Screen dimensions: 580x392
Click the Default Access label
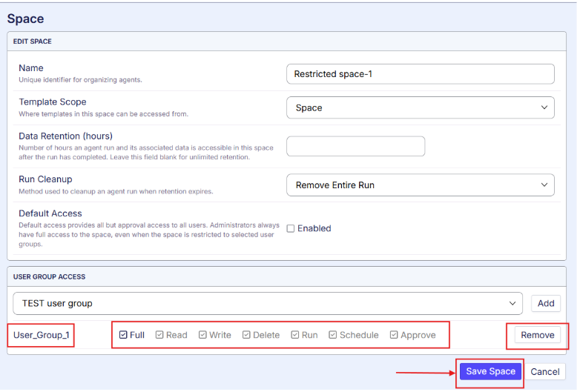coord(50,213)
